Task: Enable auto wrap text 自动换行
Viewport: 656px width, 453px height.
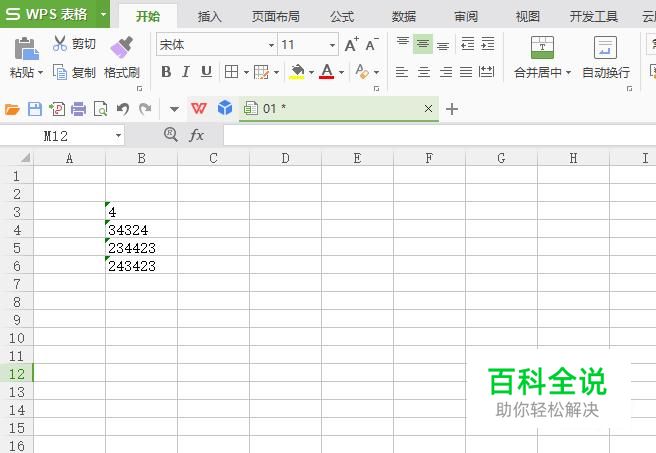Action: click(x=606, y=57)
